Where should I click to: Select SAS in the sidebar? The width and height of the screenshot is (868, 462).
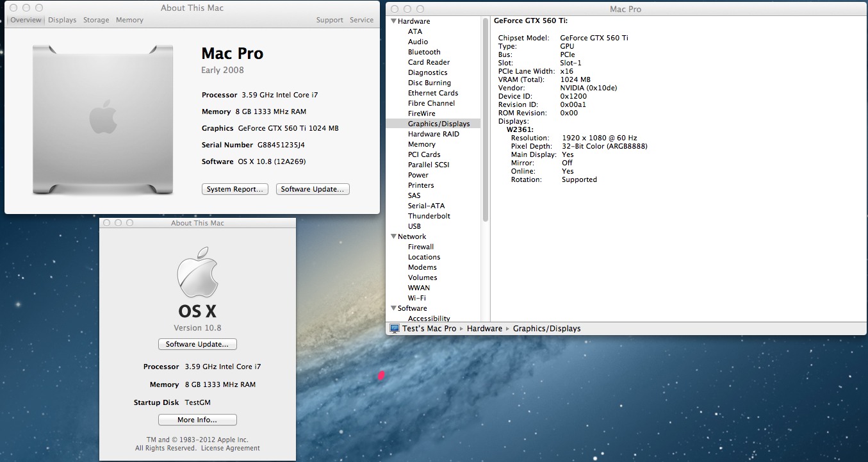pos(414,195)
